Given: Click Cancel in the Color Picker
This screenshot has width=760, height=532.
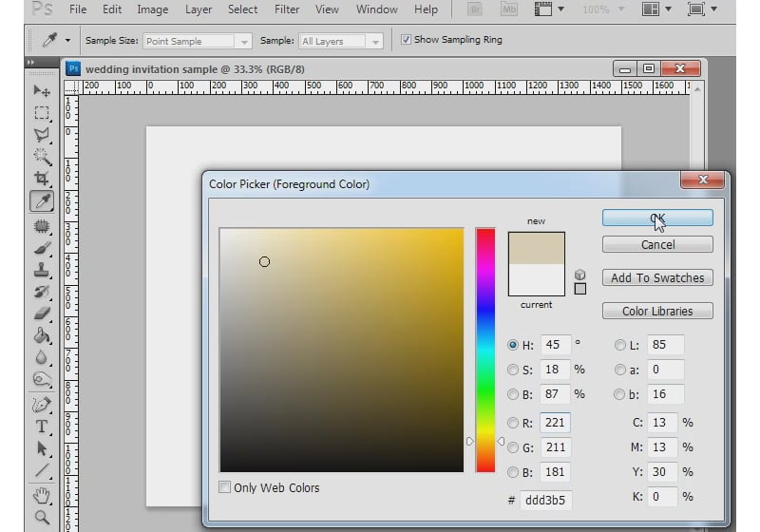Looking at the screenshot, I should [657, 245].
